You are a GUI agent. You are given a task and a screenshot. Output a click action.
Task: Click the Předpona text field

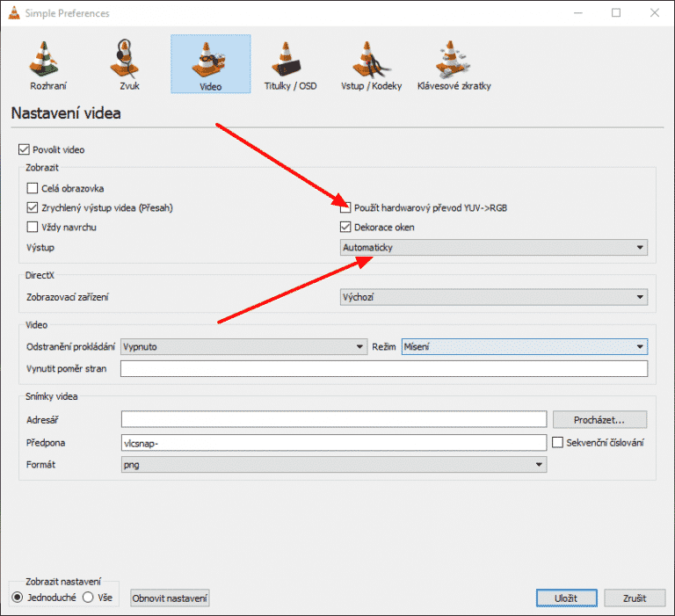coord(333,442)
